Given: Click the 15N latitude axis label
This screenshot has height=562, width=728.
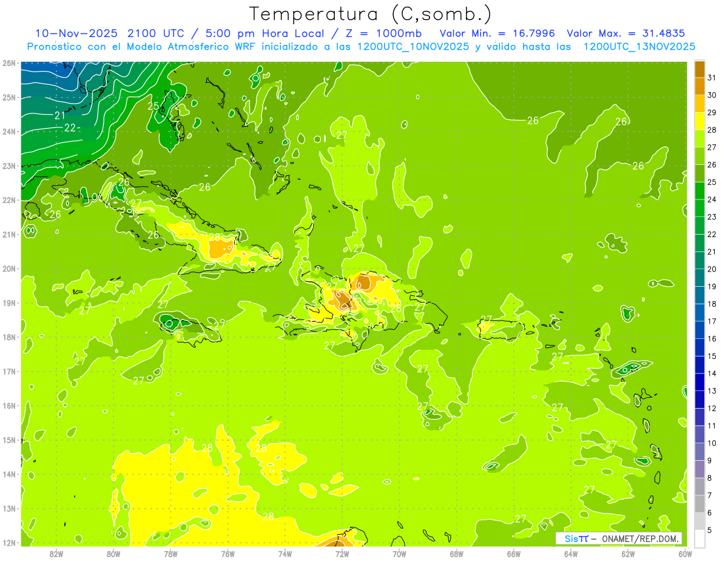Looking at the screenshot, I should point(9,440).
